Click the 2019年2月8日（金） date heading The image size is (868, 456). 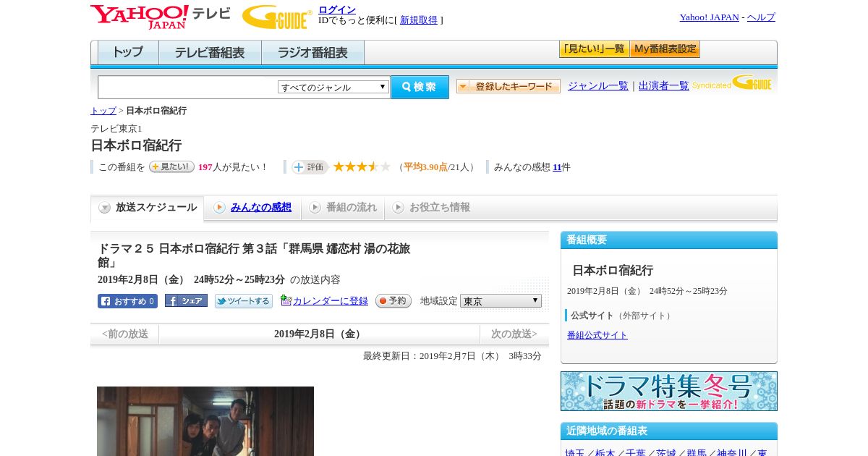(320, 334)
